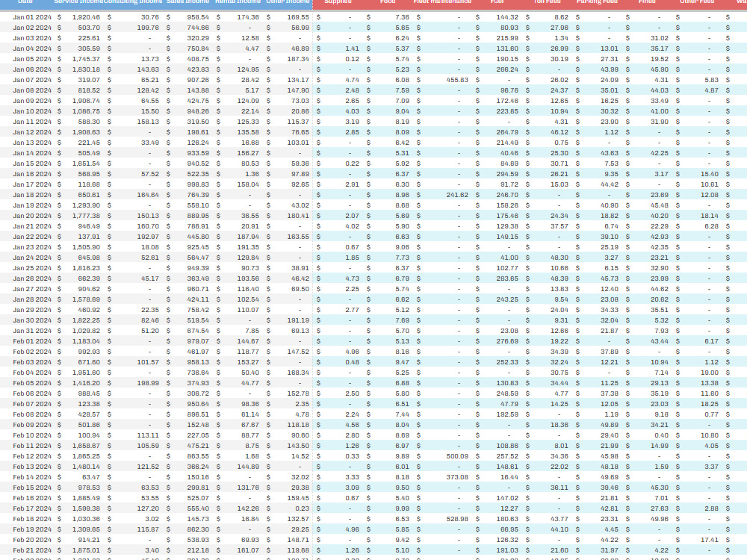Select the 243.25 value in Jan 28 row

507,300
